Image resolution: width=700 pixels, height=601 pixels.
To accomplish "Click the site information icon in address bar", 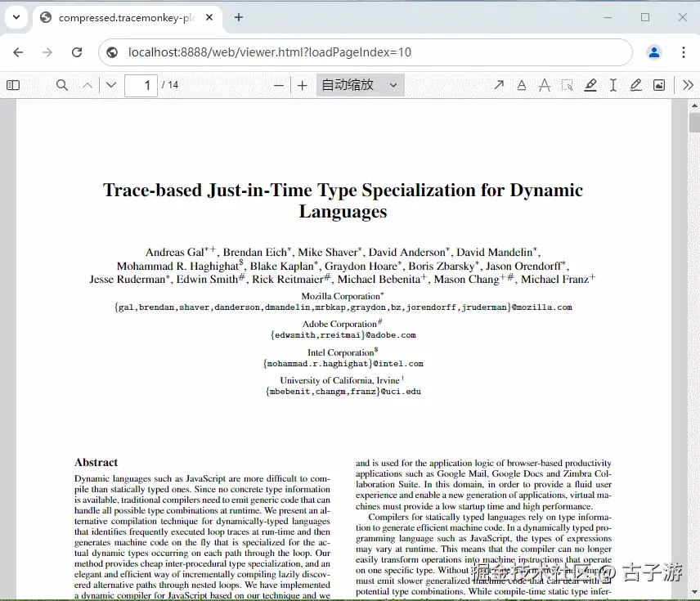I will tap(112, 52).
